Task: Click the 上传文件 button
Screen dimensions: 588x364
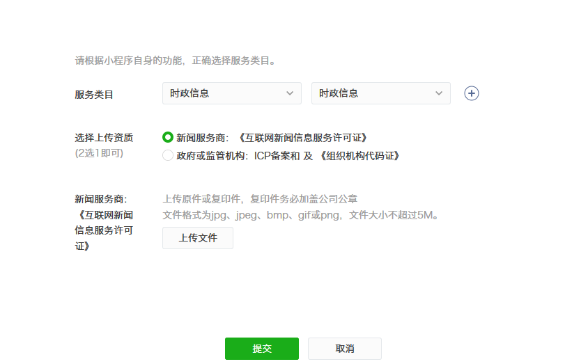Action: point(198,238)
